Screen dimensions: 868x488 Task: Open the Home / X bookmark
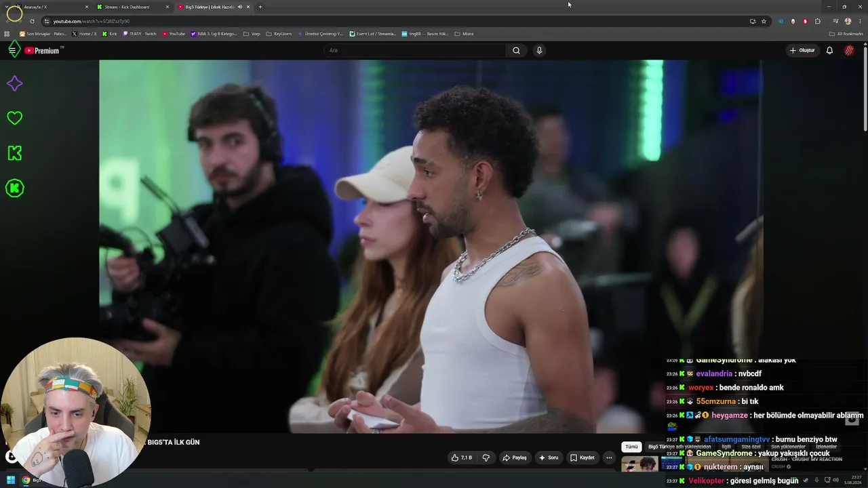click(x=85, y=34)
